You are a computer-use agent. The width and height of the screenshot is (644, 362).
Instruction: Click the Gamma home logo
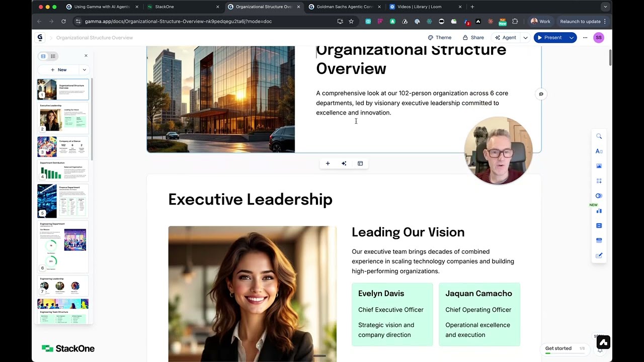coord(40,38)
